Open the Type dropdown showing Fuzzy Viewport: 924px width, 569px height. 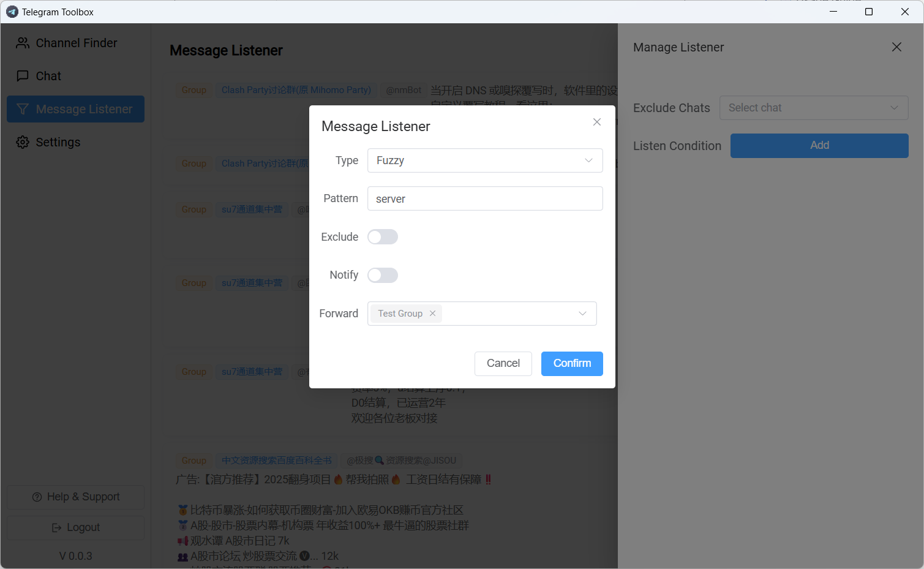click(x=484, y=160)
